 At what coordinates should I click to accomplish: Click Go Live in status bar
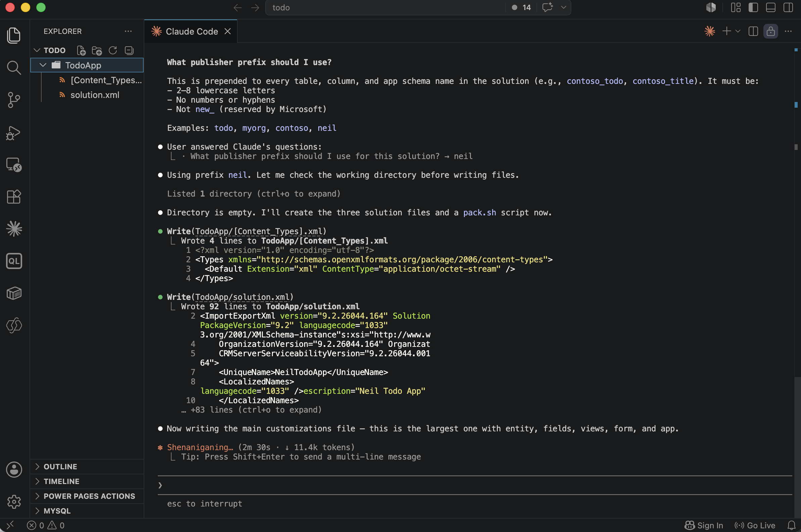click(754, 525)
